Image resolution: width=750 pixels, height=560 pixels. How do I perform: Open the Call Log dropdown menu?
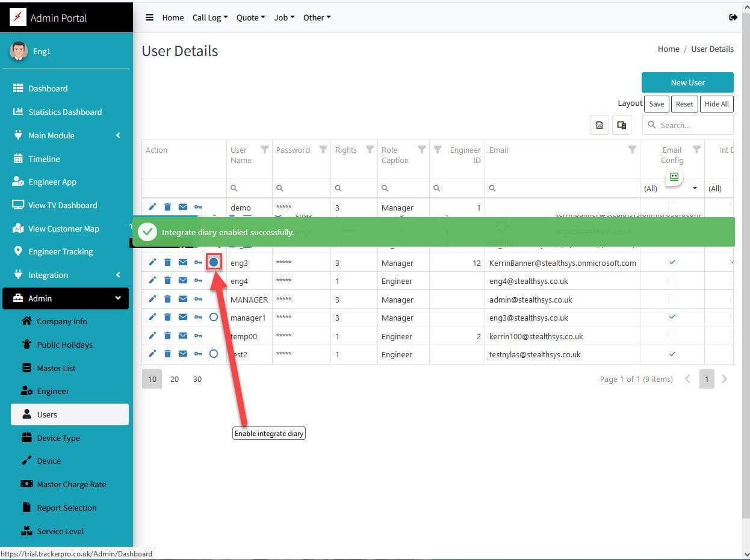point(209,17)
